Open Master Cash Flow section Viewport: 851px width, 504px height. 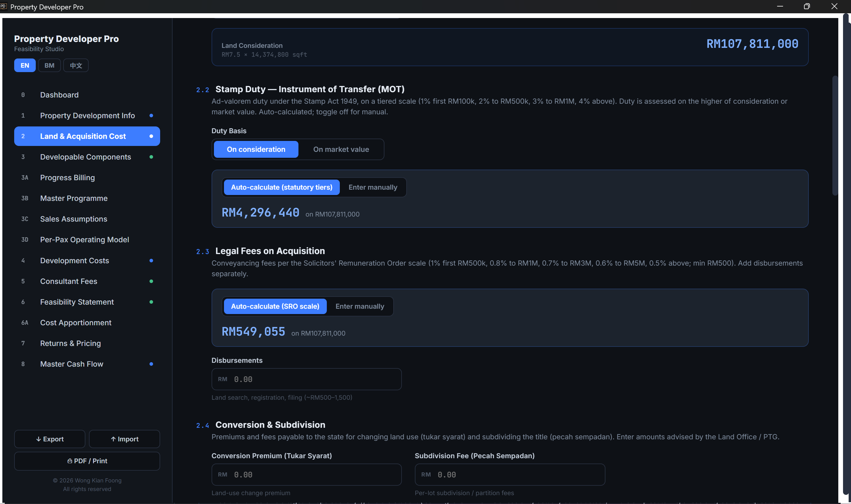pyautogui.click(x=87, y=364)
